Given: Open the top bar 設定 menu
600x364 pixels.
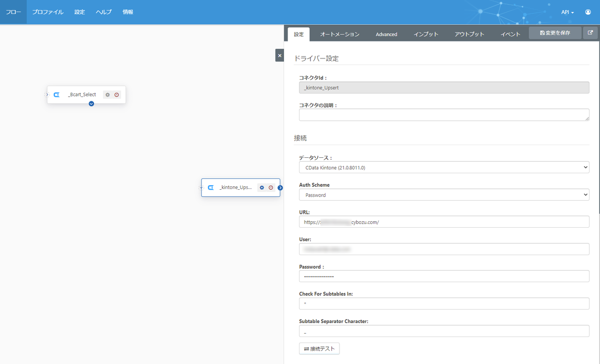Looking at the screenshot, I should (x=79, y=12).
